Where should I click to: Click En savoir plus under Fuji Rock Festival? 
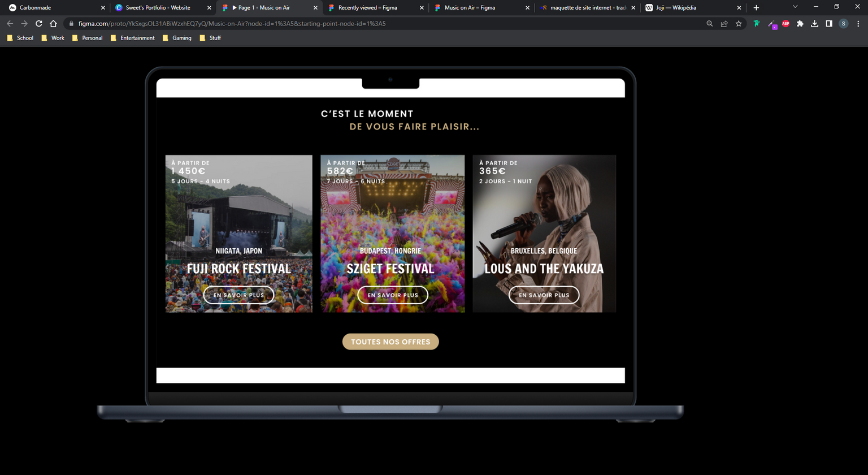point(238,295)
